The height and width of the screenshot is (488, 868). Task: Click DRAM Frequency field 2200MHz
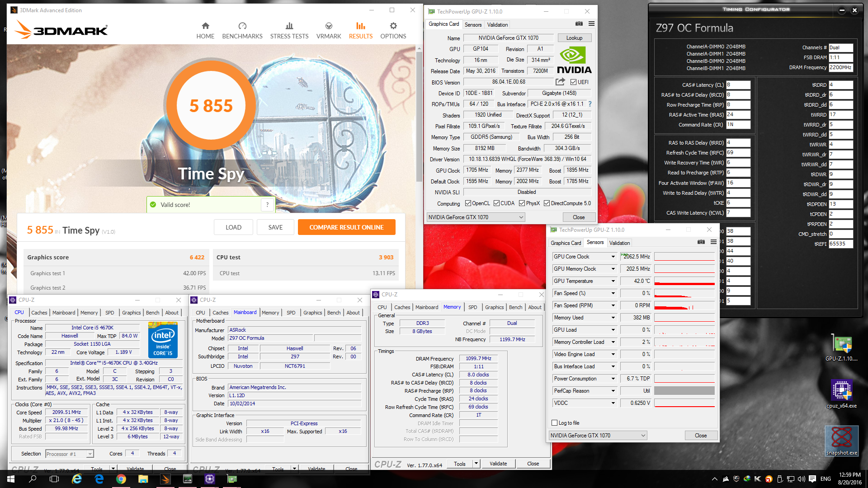pos(841,67)
